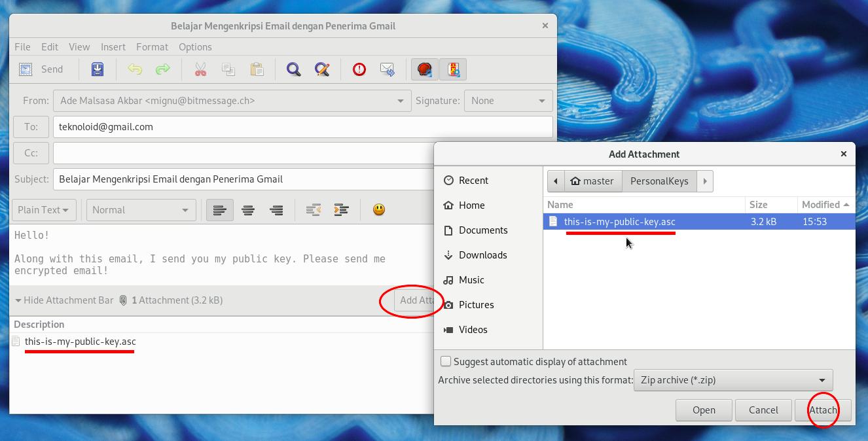
Task: Click the Request Read Receipt envelope icon
Action: point(387,69)
